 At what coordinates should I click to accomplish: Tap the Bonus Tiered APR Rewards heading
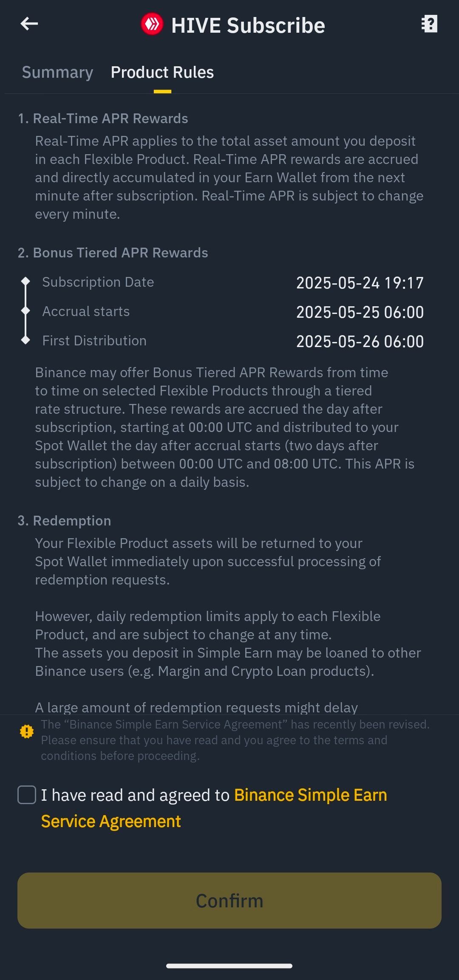(x=113, y=253)
